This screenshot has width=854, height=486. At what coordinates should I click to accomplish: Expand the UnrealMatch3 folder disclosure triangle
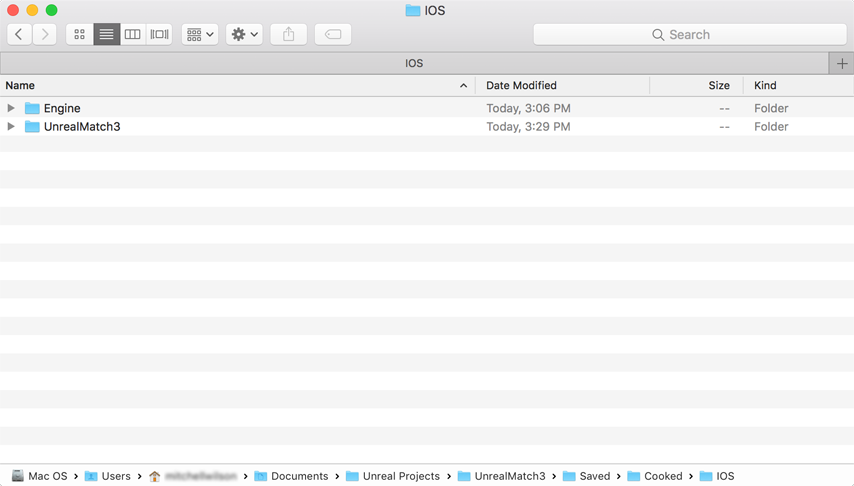(10, 126)
